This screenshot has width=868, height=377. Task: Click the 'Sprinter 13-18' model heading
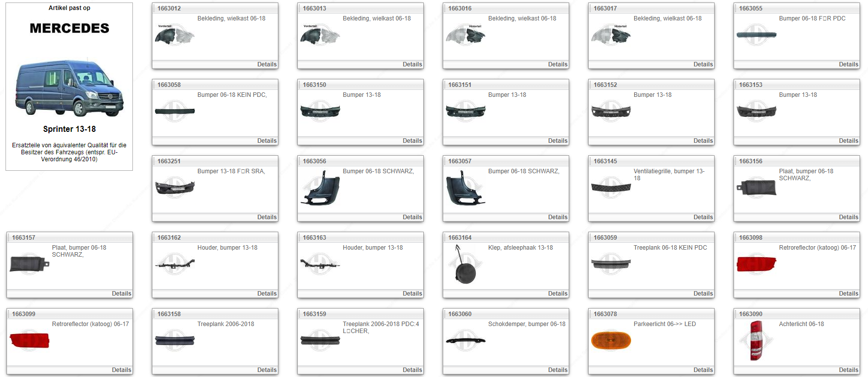(69, 129)
